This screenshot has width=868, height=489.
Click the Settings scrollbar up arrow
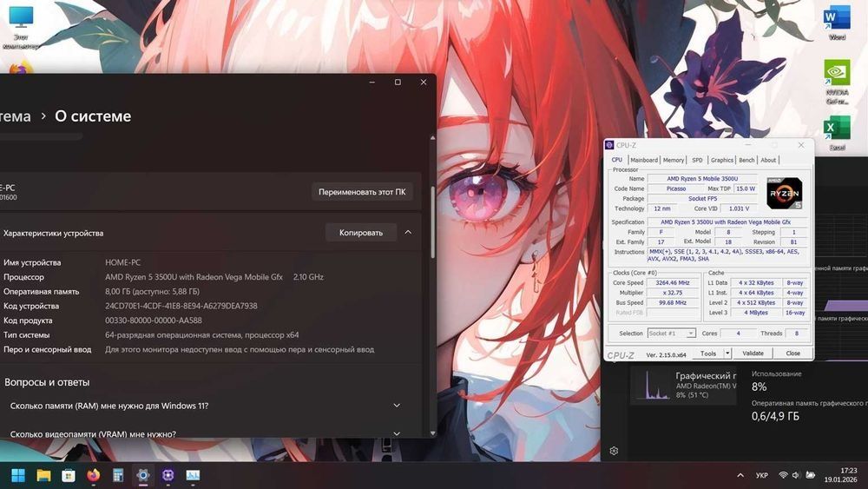[x=433, y=138]
